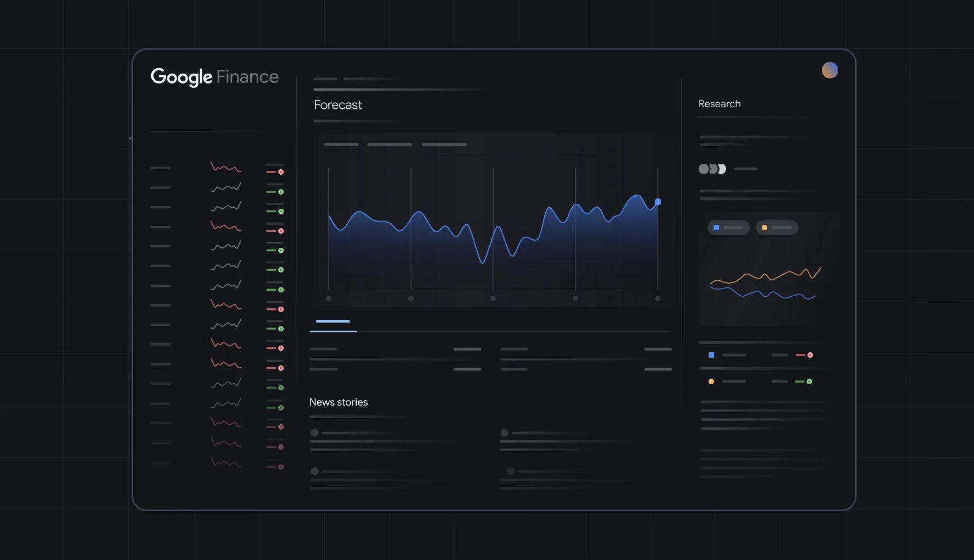
Task: Select the blue data point on the forecast chart
Action: (x=657, y=202)
